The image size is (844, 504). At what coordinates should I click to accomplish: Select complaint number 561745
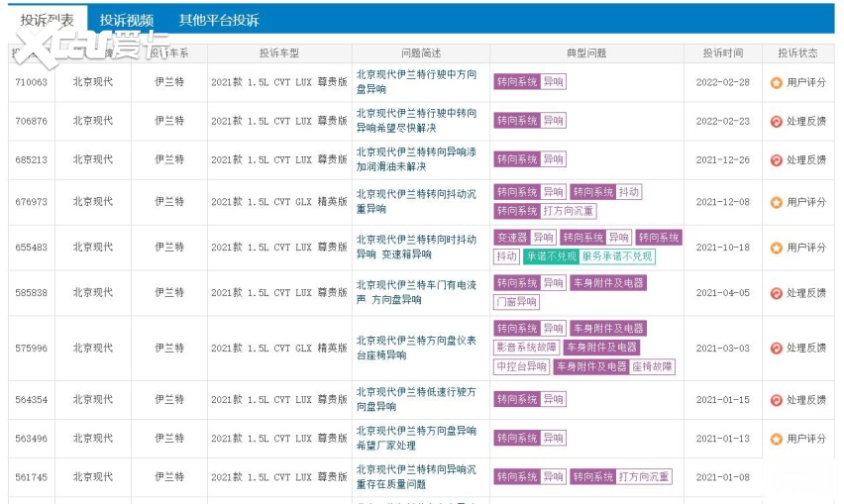coord(32,477)
